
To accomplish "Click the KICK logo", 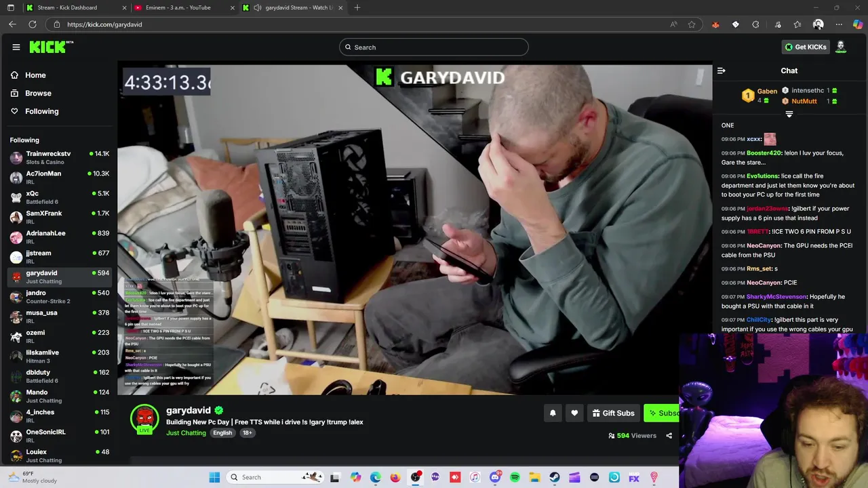I will point(51,47).
